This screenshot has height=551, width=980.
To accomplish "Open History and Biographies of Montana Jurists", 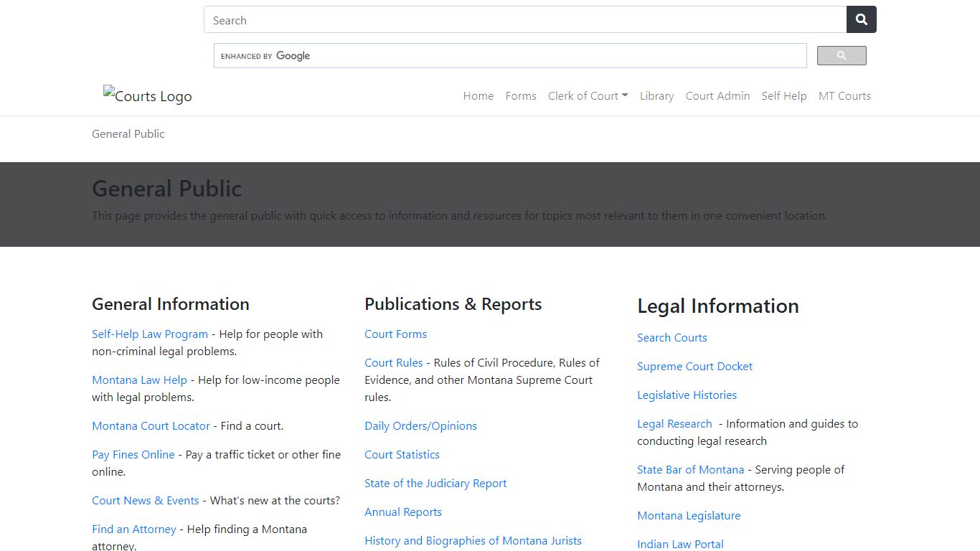I will click(x=473, y=541).
